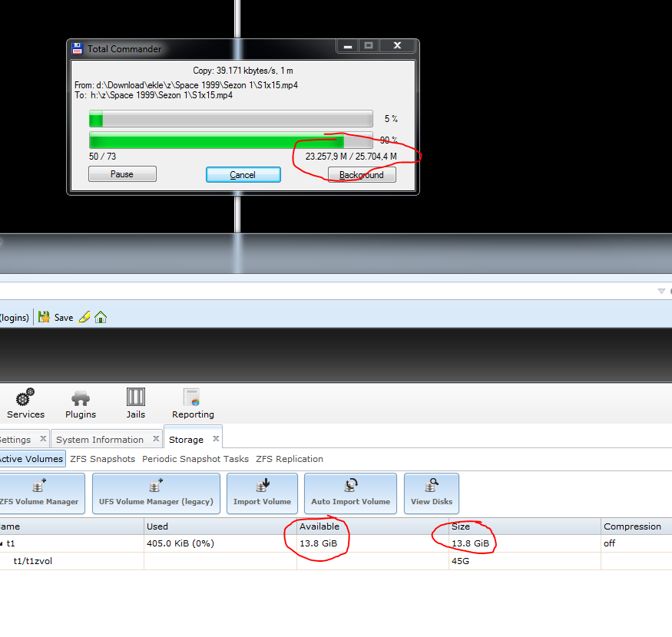
Task: Click the Copy speed status line
Action: tap(243, 71)
